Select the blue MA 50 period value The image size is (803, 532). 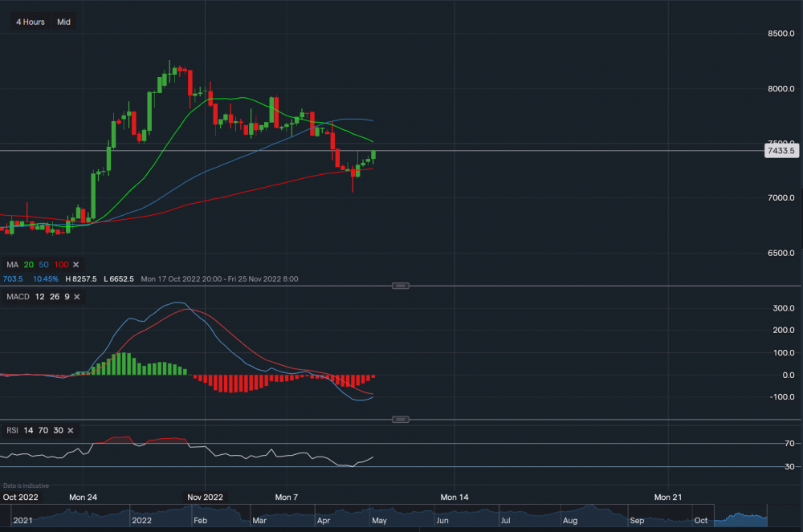[43, 265]
